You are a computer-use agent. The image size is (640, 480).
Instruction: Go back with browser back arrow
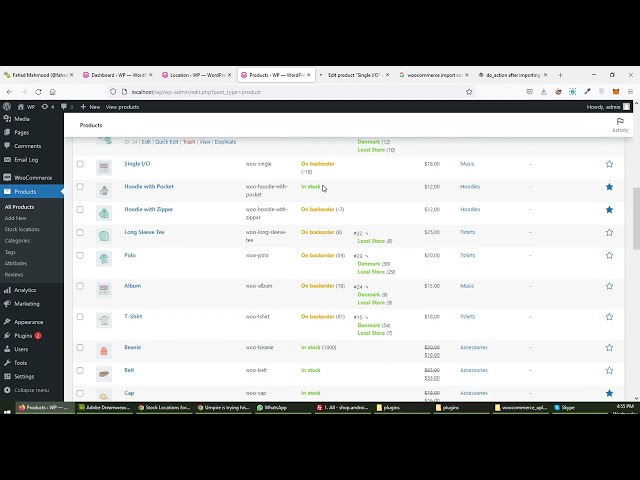(9, 92)
